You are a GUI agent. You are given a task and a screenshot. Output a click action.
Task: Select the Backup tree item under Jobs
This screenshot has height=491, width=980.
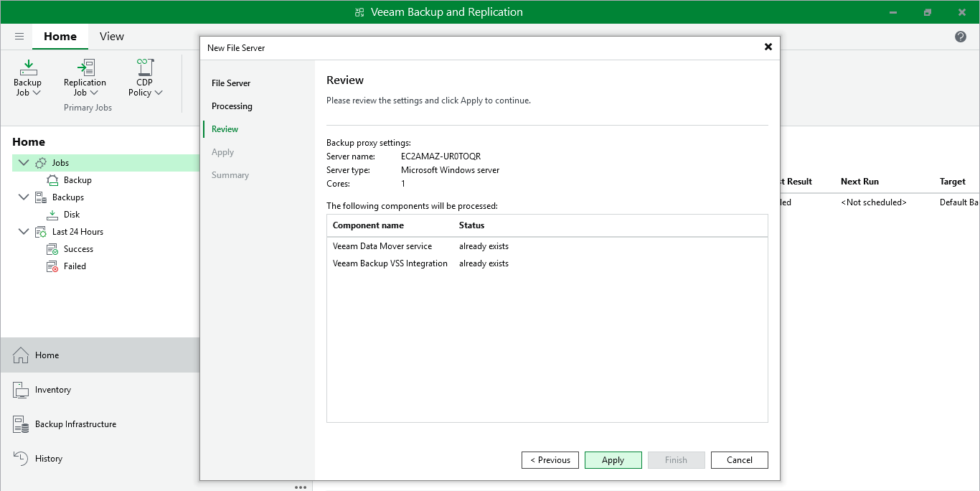tap(77, 180)
